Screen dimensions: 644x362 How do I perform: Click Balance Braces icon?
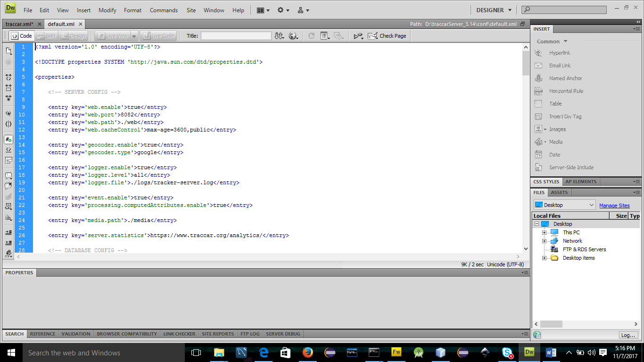[8, 124]
